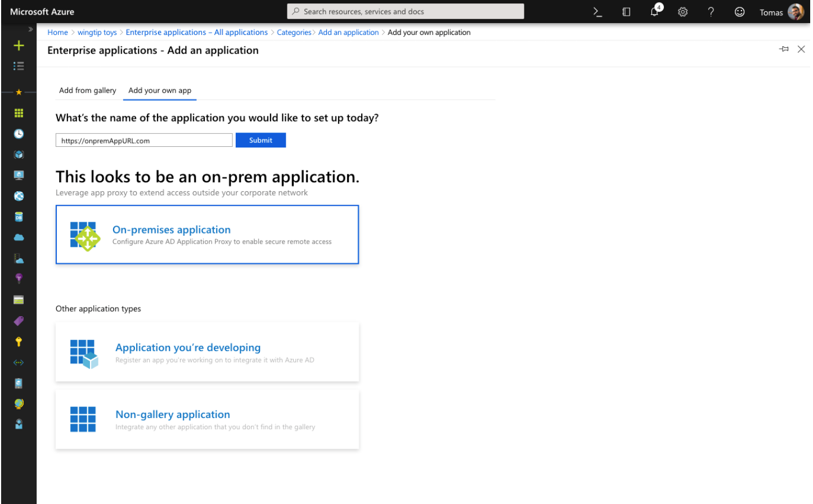Open the Categories breadcrumb link
The image size is (813, 504).
[294, 33]
